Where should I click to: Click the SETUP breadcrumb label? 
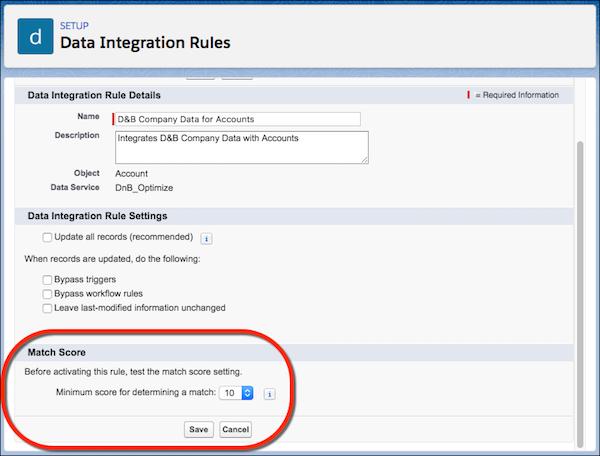(74, 26)
